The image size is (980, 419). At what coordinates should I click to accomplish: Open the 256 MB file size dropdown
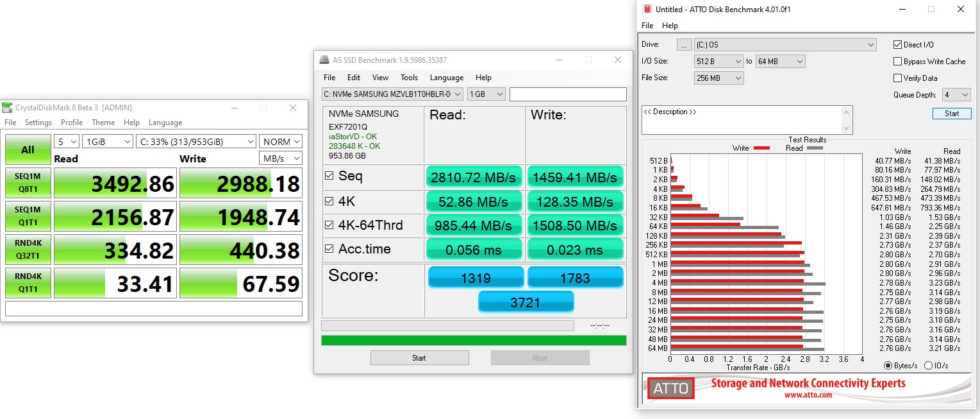click(718, 78)
